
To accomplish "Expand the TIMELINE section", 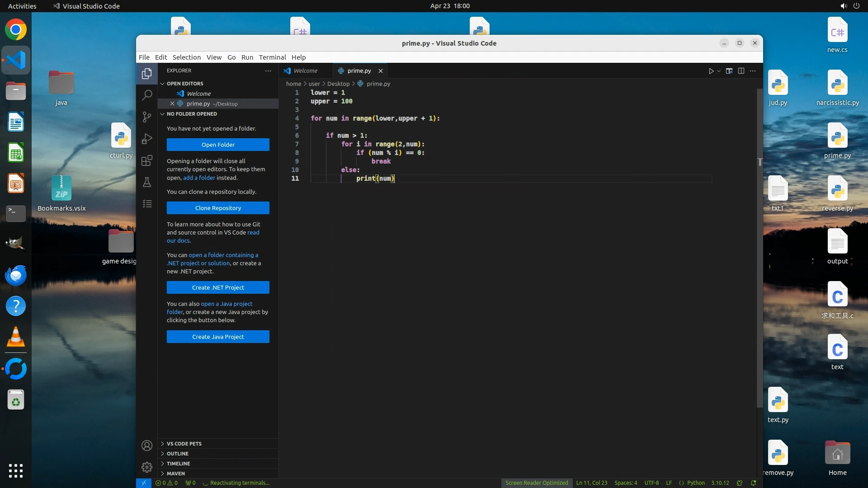I will pyautogui.click(x=178, y=464).
